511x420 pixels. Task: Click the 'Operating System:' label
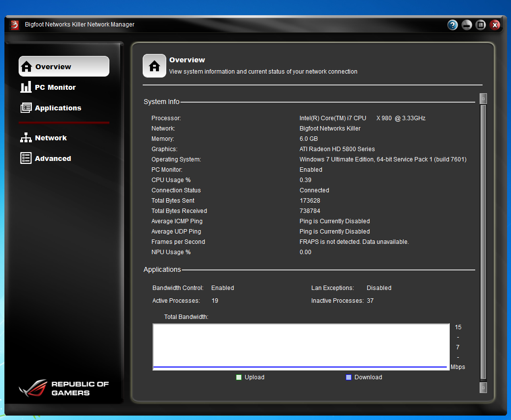pyautogui.click(x=176, y=159)
